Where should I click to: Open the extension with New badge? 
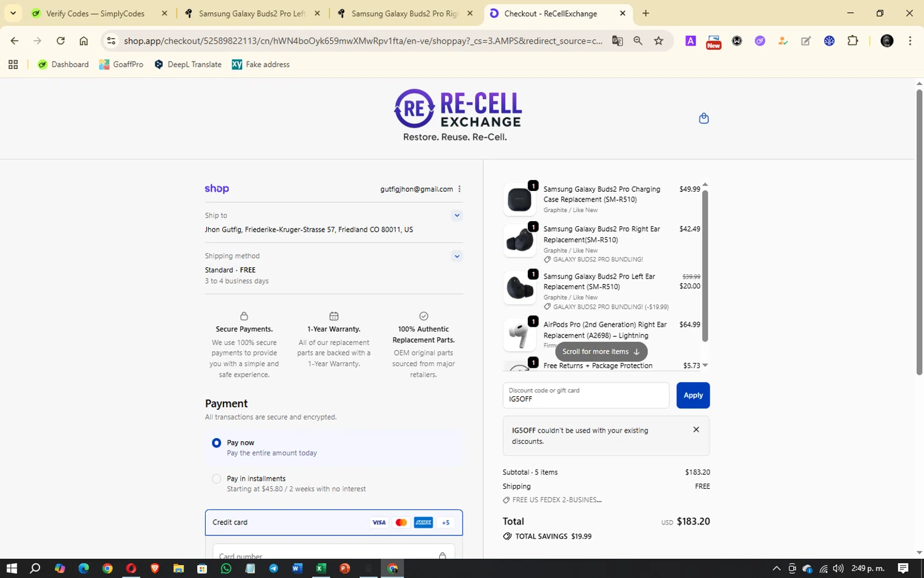pyautogui.click(x=713, y=42)
